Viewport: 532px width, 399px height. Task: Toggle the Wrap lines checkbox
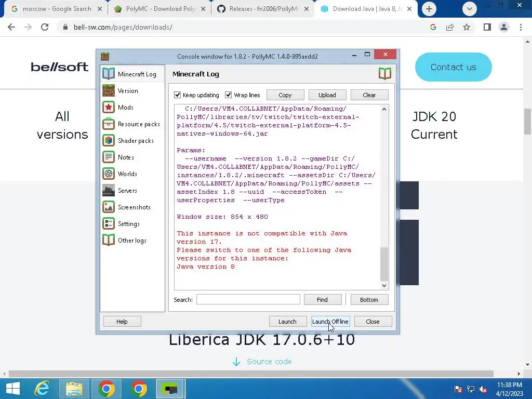click(x=229, y=95)
